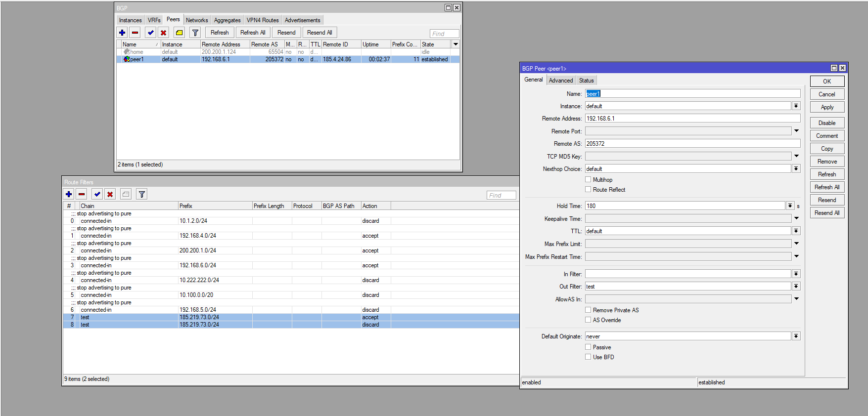Enable the Multihop checkbox
The width and height of the screenshot is (868, 416).
click(x=588, y=180)
